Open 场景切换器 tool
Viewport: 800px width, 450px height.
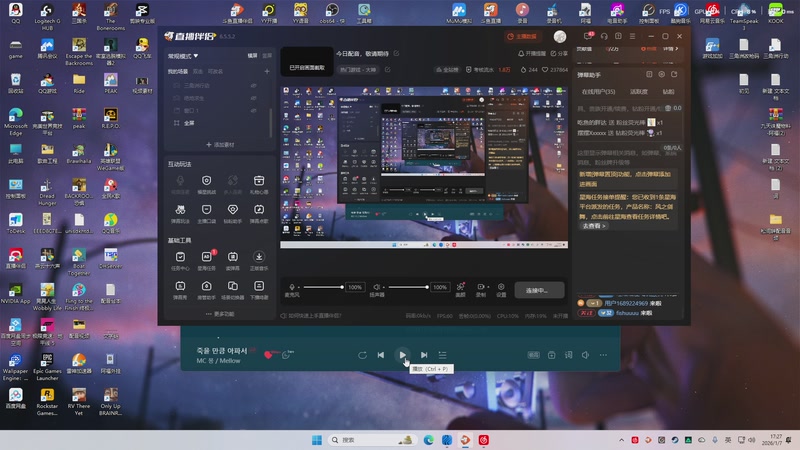[x=233, y=289]
